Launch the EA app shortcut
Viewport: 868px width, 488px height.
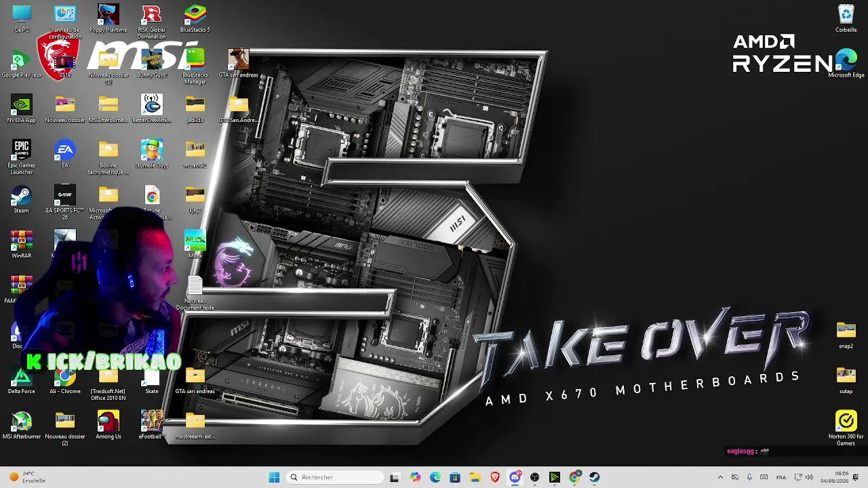coord(65,155)
